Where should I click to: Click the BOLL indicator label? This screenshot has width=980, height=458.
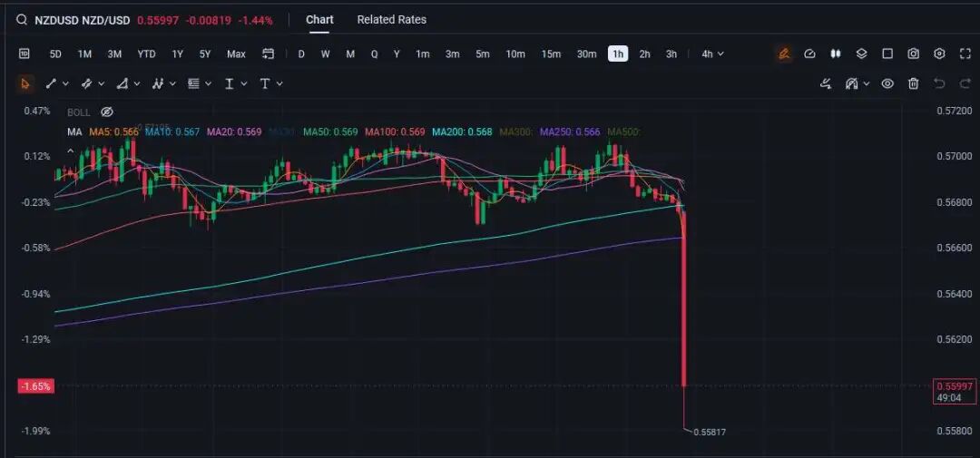pos(79,112)
